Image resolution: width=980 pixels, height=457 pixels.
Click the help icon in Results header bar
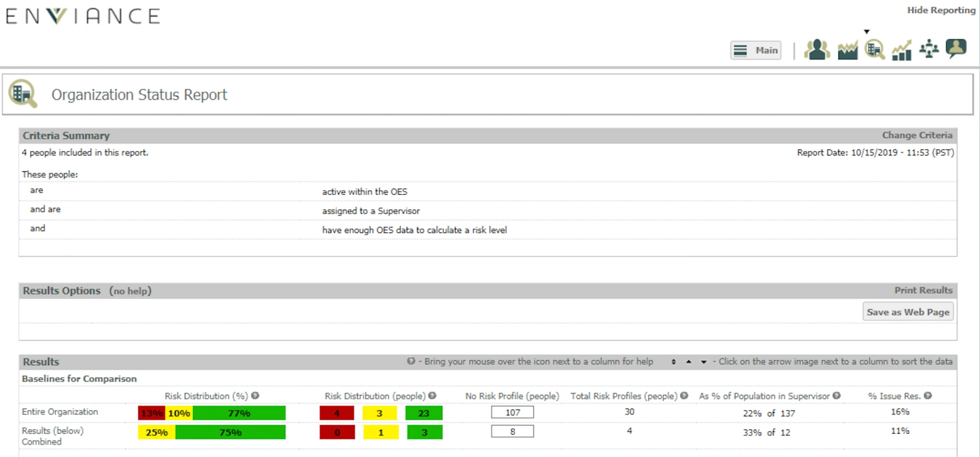click(x=411, y=361)
